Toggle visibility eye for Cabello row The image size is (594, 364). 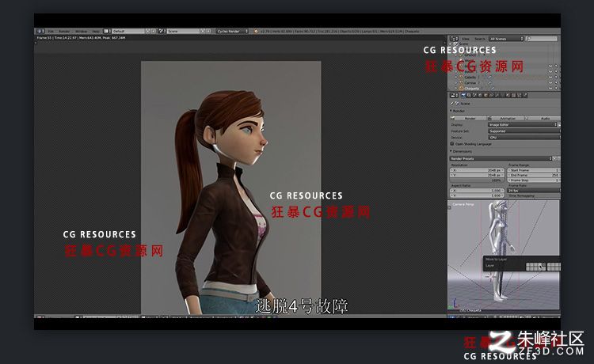(x=550, y=78)
